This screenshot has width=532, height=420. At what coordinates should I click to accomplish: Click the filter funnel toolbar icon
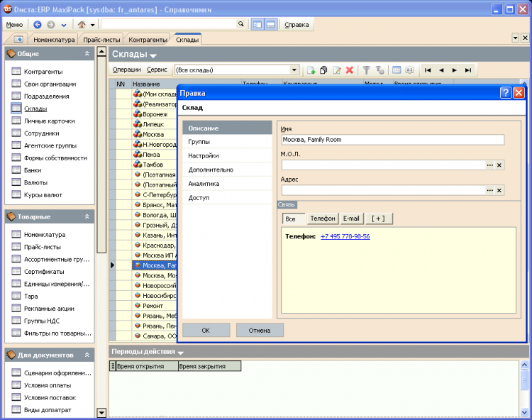click(367, 70)
